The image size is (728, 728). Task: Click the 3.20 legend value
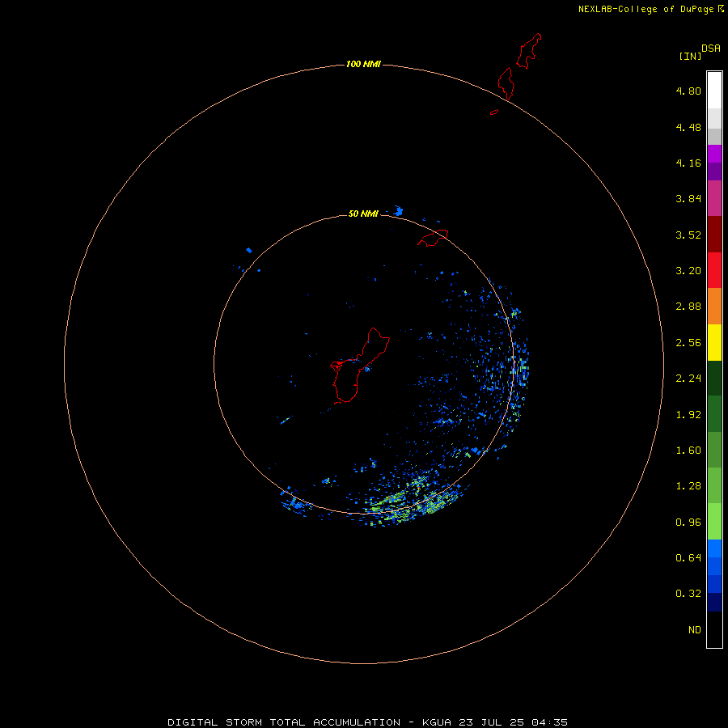click(x=688, y=271)
